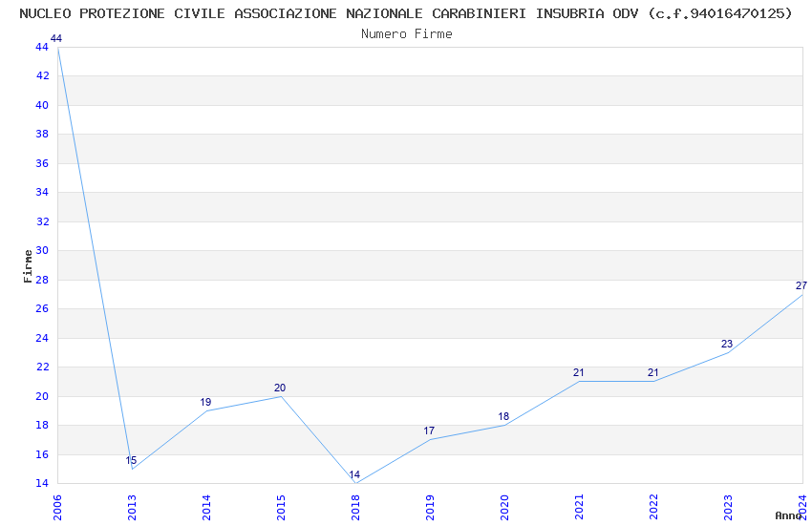The height and width of the screenshot is (525, 812).
Task: Click the y-axis tick label 20
Action: pos(42,396)
